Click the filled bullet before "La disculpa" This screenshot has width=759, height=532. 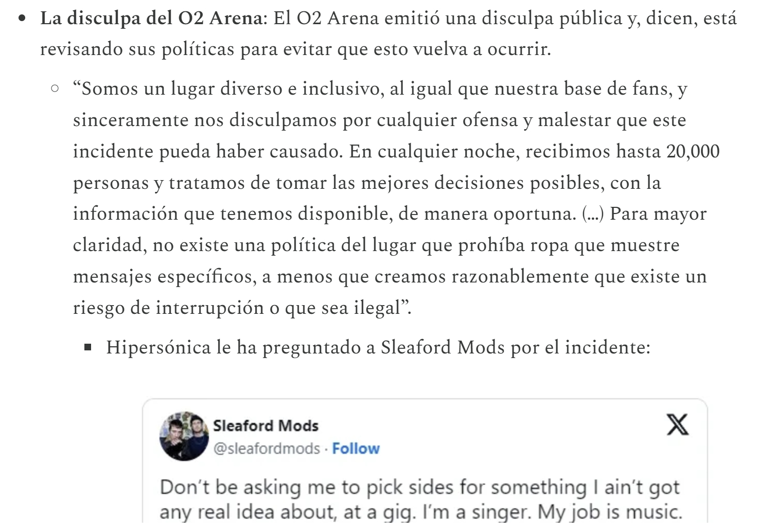click(22, 19)
